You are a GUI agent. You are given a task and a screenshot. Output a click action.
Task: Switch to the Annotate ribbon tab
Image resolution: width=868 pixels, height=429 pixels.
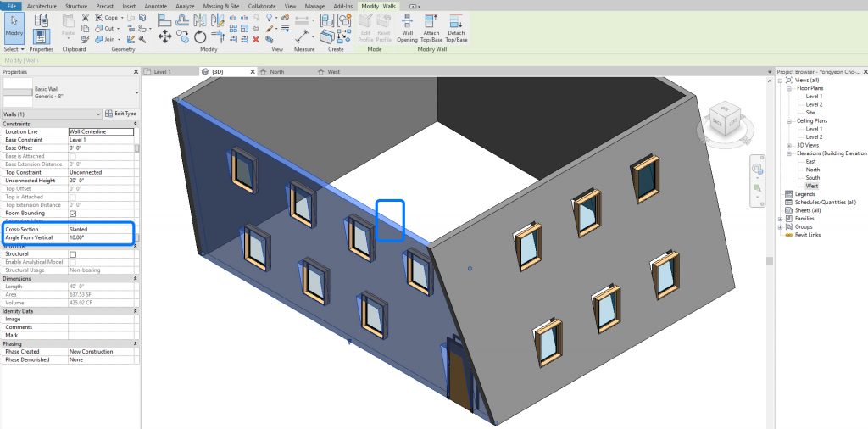pos(156,6)
